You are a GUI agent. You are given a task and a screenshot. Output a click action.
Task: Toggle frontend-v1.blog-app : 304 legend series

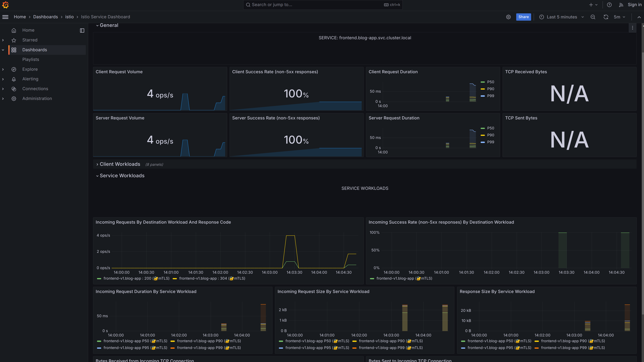(212, 278)
